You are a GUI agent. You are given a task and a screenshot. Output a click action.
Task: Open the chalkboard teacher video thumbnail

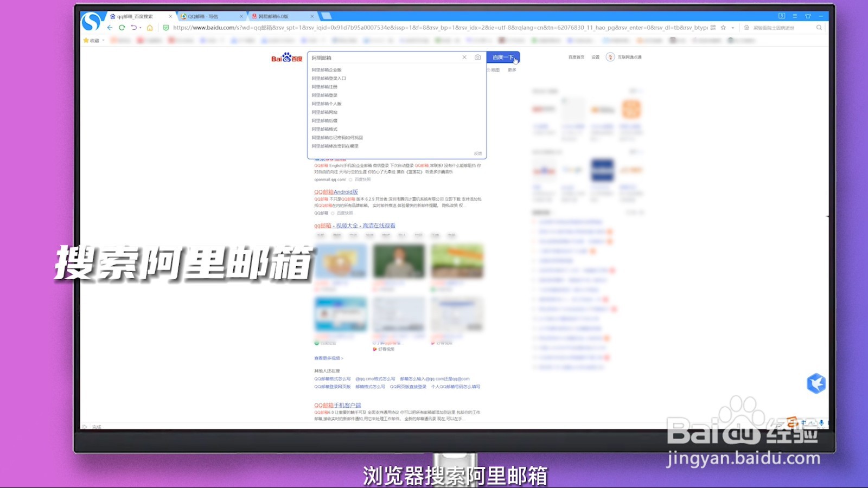[399, 261]
